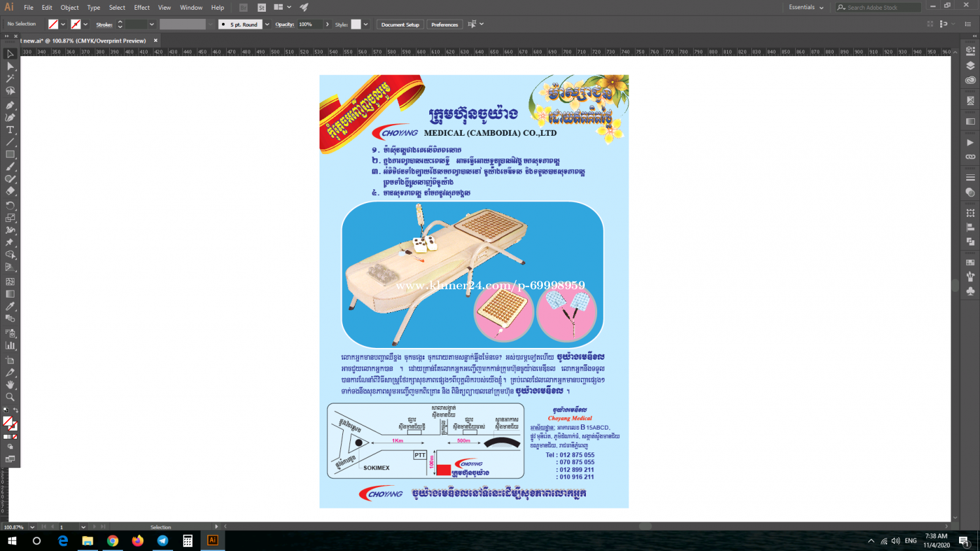
Task: Open the Effect menu
Action: (x=142, y=7)
